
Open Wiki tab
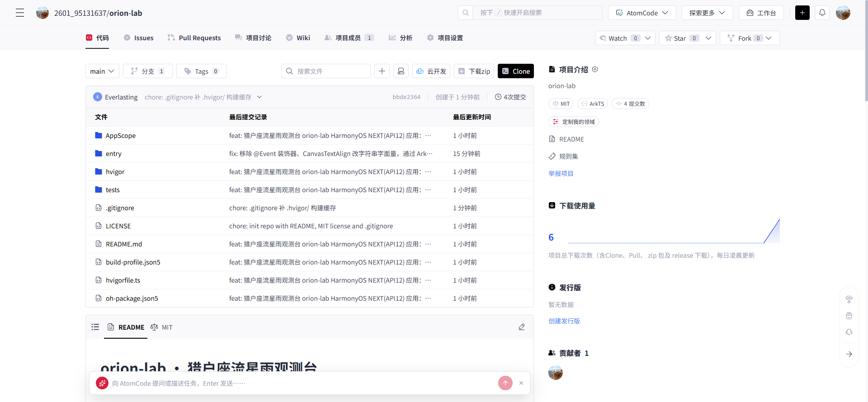tap(298, 38)
